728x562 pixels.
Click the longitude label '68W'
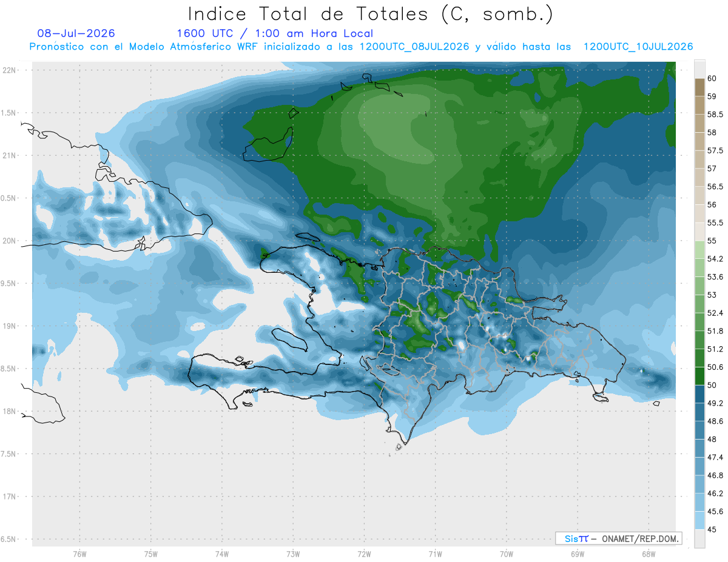tap(648, 554)
